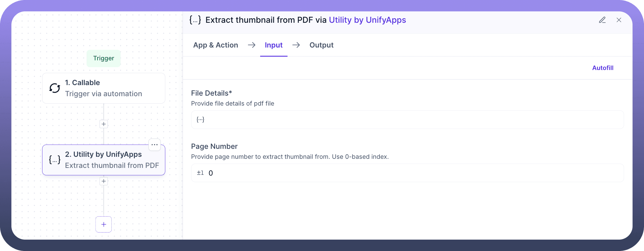Open the Utility by UnifyApps link
The height and width of the screenshot is (251, 644).
tap(367, 20)
